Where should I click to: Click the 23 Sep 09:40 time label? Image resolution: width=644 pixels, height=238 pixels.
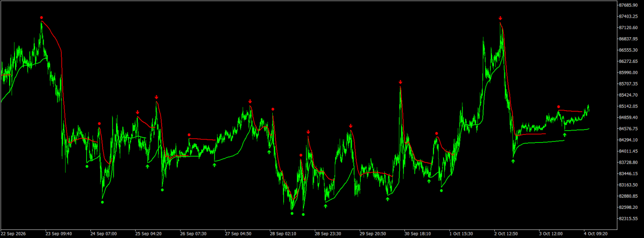(x=58, y=233)
